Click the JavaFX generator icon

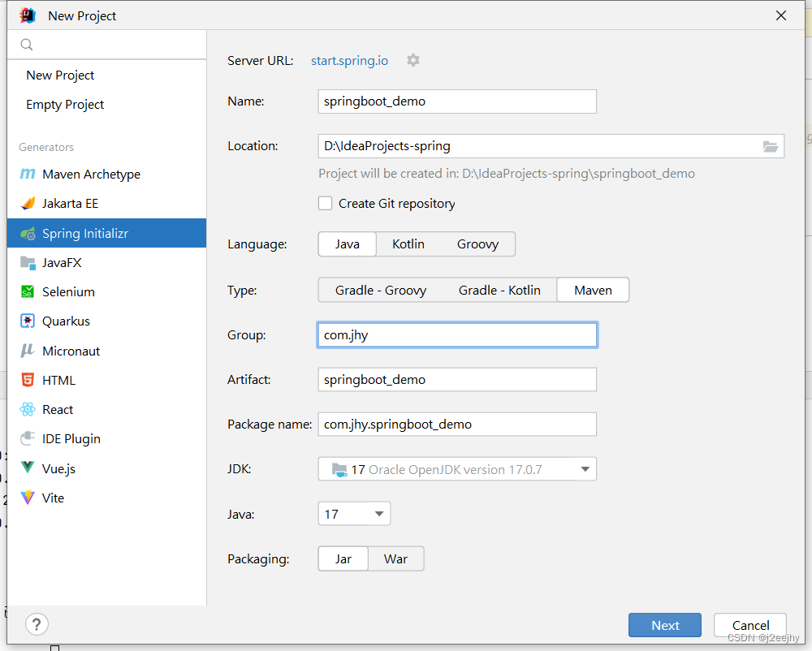click(x=28, y=263)
